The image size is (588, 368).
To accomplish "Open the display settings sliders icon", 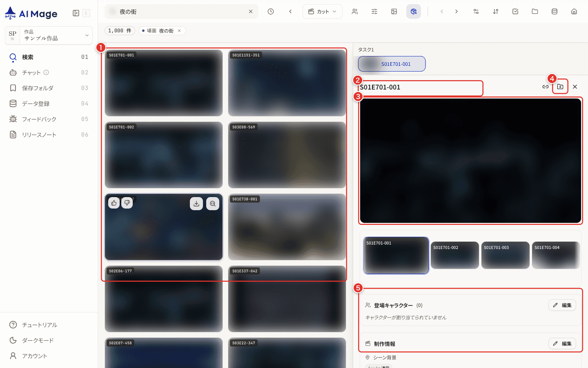I will click(x=476, y=11).
